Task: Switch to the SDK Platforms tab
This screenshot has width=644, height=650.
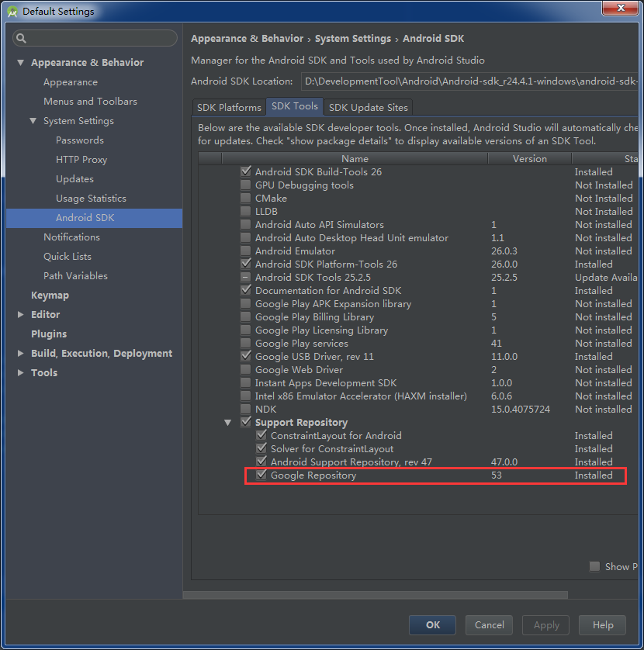Action: point(229,107)
